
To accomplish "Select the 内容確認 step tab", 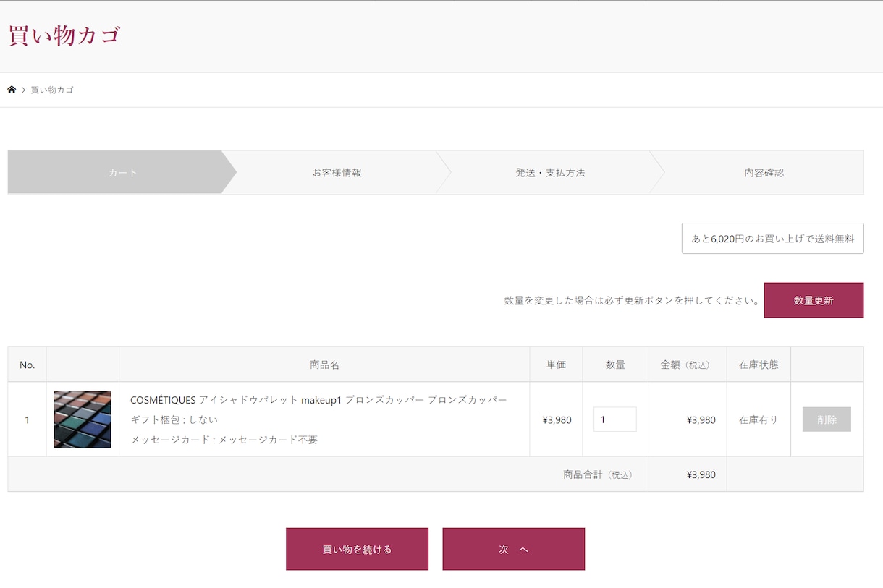I will [764, 173].
